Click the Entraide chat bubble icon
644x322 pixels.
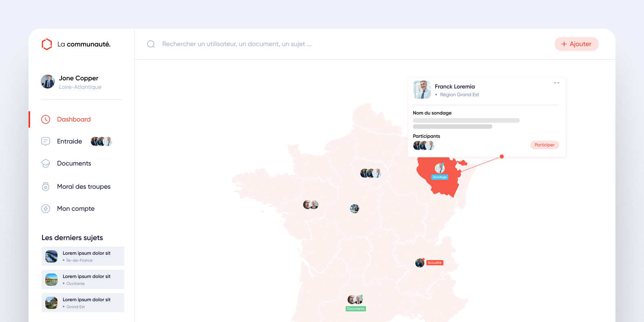pyautogui.click(x=46, y=141)
